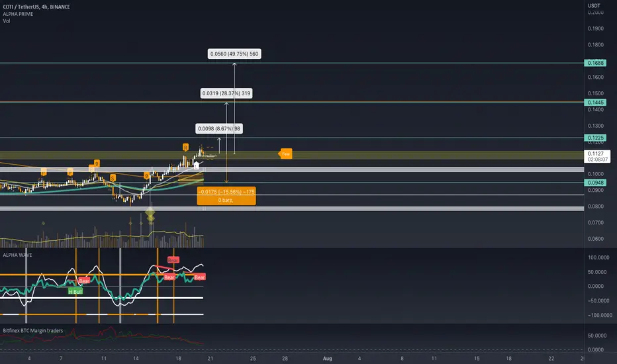This screenshot has height=364, width=617.
Task: Click the green H Bull divergence label
Action: coord(75,292)
